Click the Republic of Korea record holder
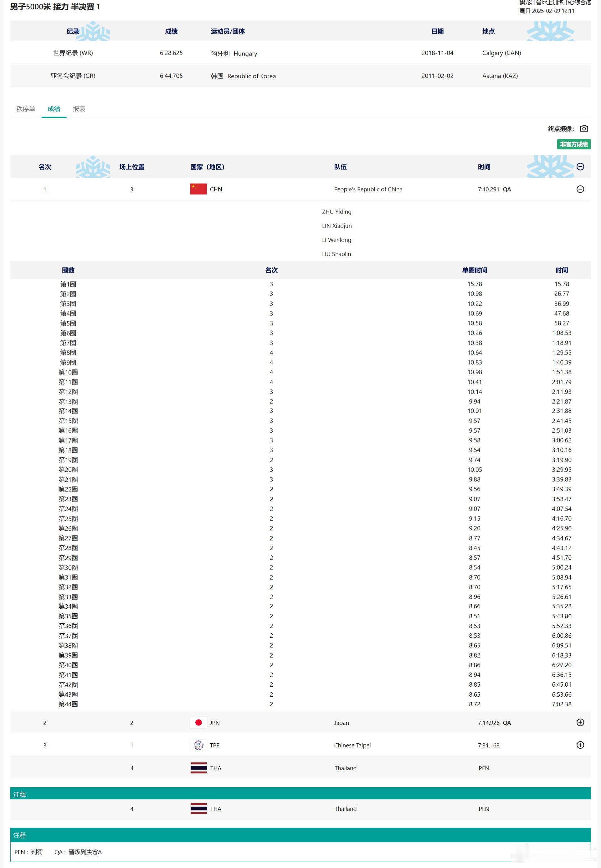601x868 pixels. click(x=243, y=76)
